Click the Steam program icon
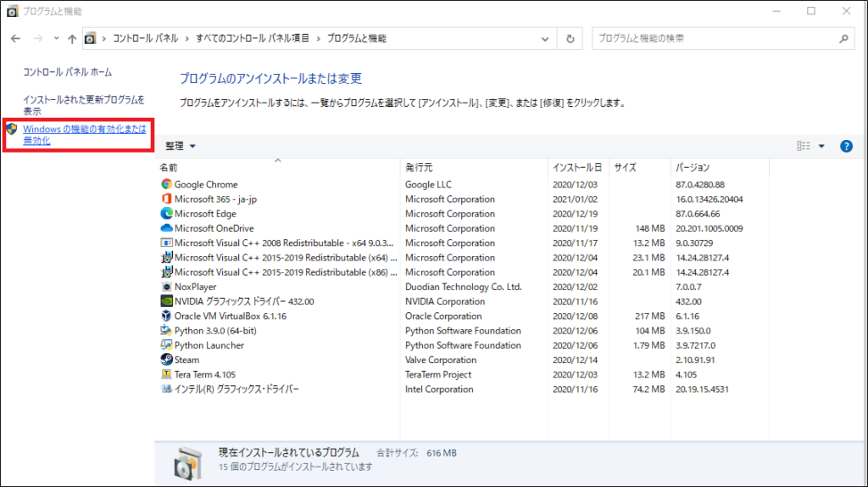 click(166, 360)
